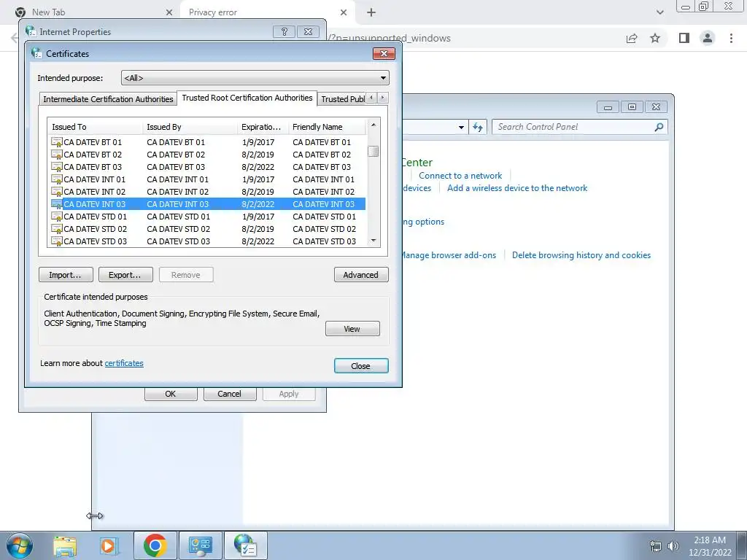Open Chrome side panel icon
Screen dimensions: 747x560
(x=684, y=38)
